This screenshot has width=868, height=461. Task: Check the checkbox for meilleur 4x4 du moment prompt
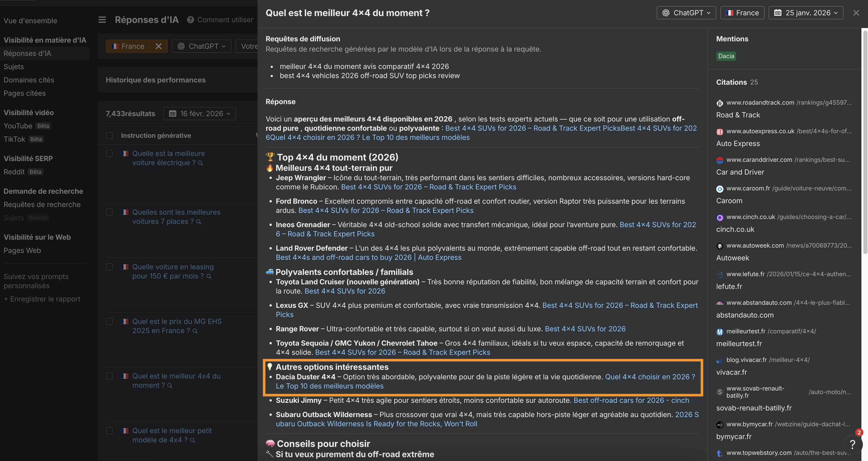click(109, 376)
